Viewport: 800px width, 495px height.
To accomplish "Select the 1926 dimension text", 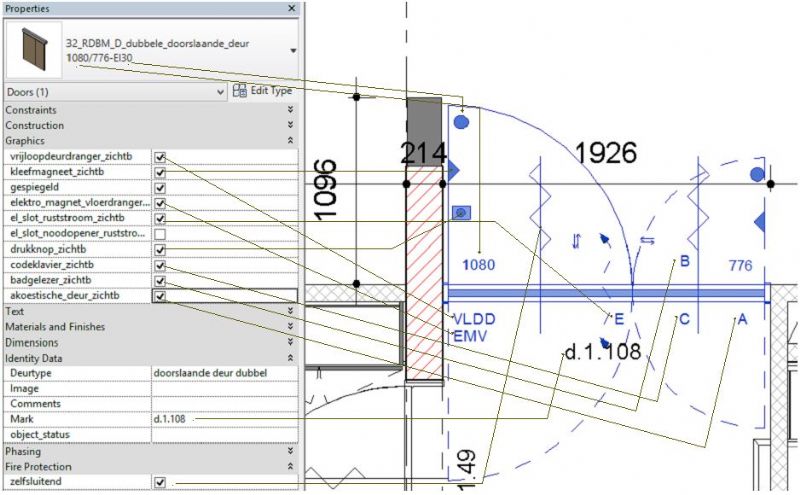I will 607,152.
